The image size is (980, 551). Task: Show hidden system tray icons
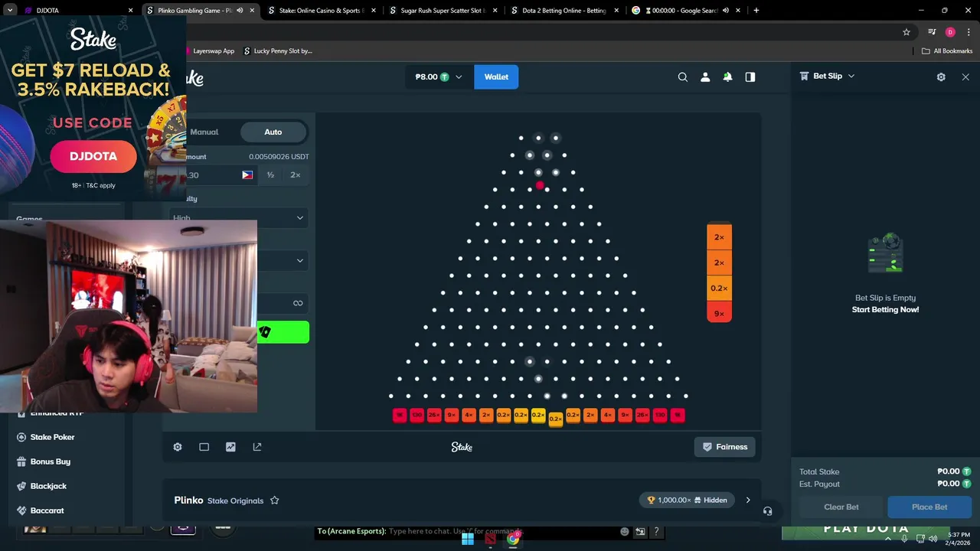pyautogui.click(x=889, y=539)
